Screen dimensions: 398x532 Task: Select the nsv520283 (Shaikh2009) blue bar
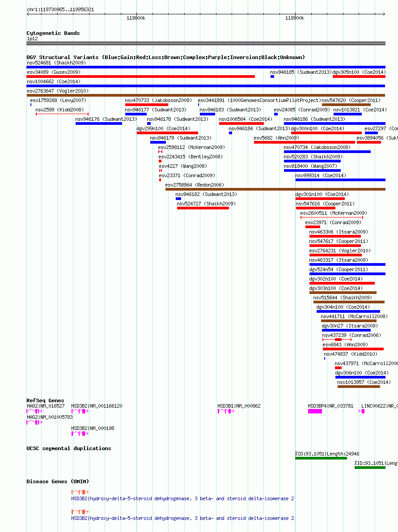[312, 161]
